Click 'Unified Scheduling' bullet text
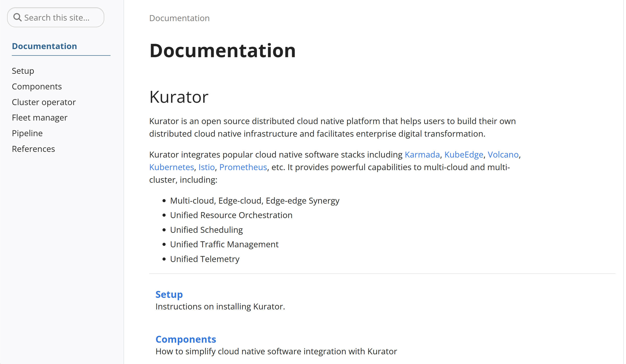This screenshot has height=364, width=626. 206,230
